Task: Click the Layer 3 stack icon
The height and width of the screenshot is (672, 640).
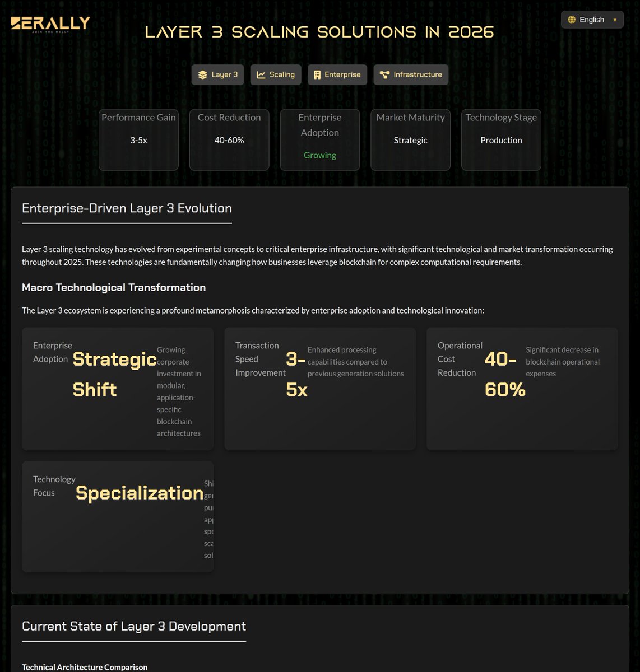Action: (x=203, y=74)
